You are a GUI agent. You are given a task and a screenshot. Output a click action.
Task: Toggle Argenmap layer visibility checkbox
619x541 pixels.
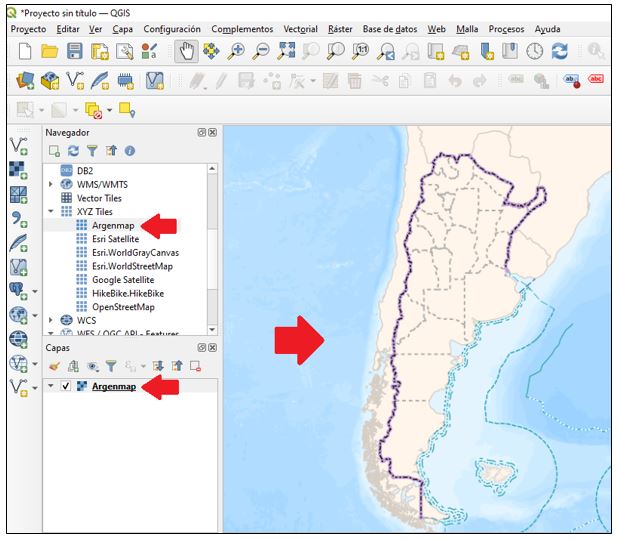point(66,386)
